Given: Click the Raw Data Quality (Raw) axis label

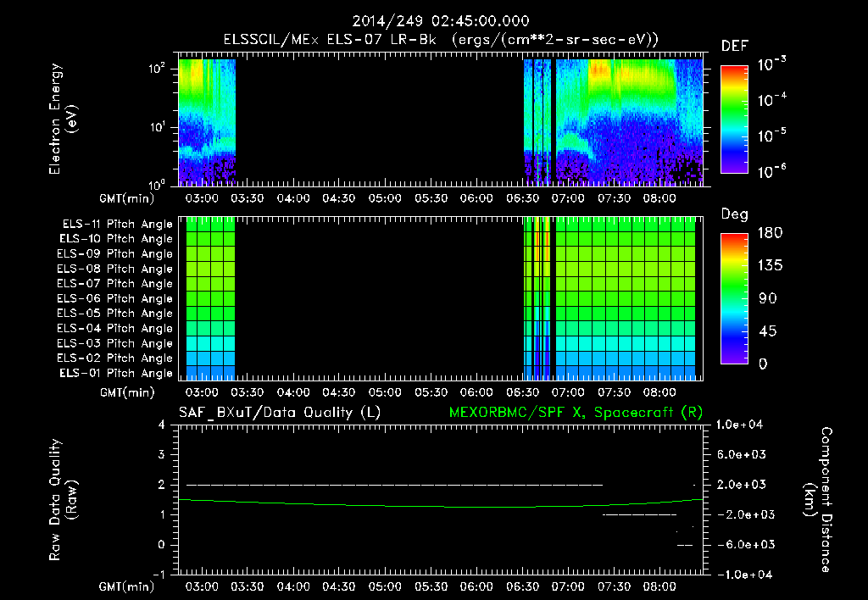Looking at the screenshot, I should 63,500.
